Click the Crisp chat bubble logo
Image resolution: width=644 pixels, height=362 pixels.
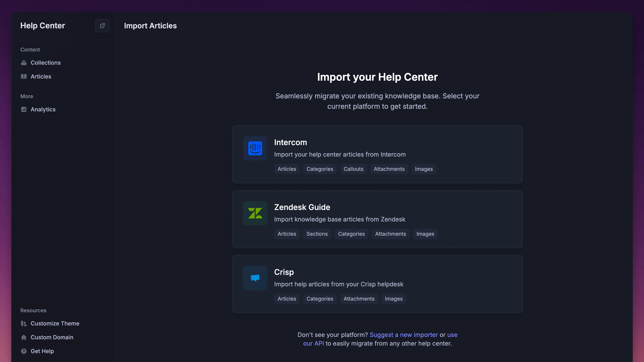click(x=255, y=278)
